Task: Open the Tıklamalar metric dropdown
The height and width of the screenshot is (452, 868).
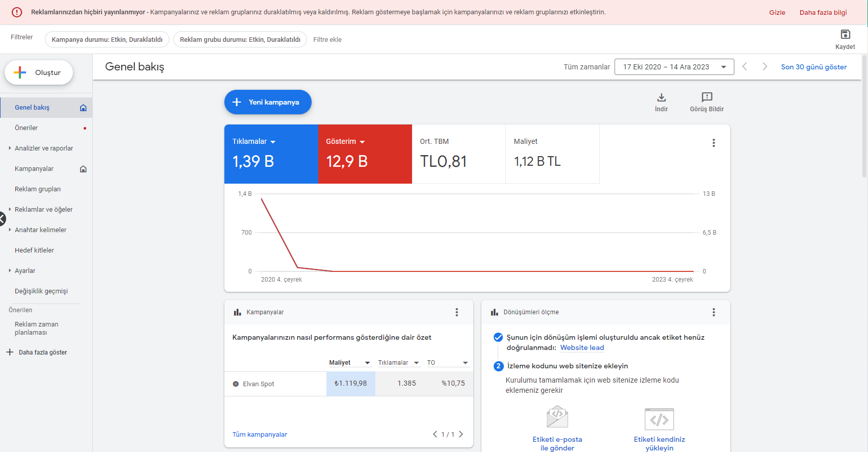Action: tap(273, 142)
